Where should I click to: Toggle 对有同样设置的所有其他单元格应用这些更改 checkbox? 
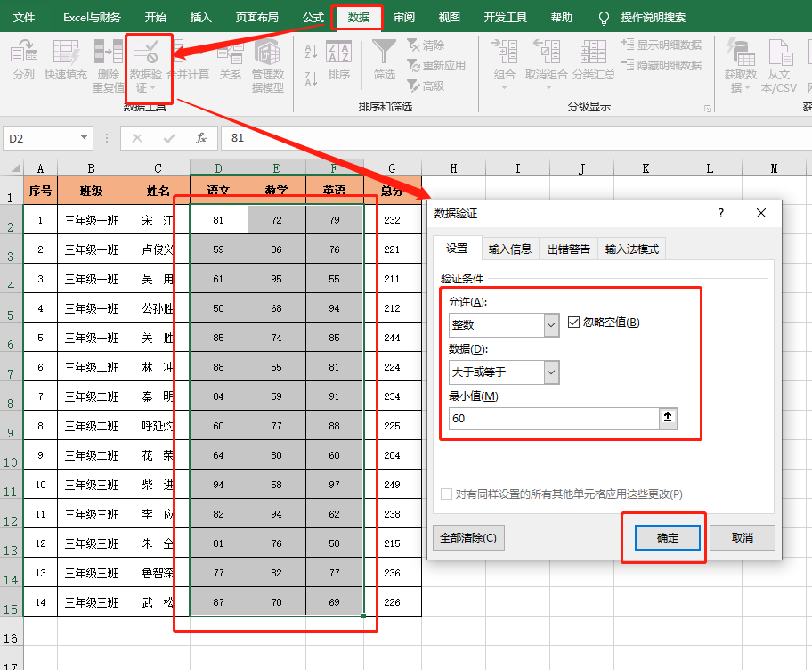click(446, 494)
